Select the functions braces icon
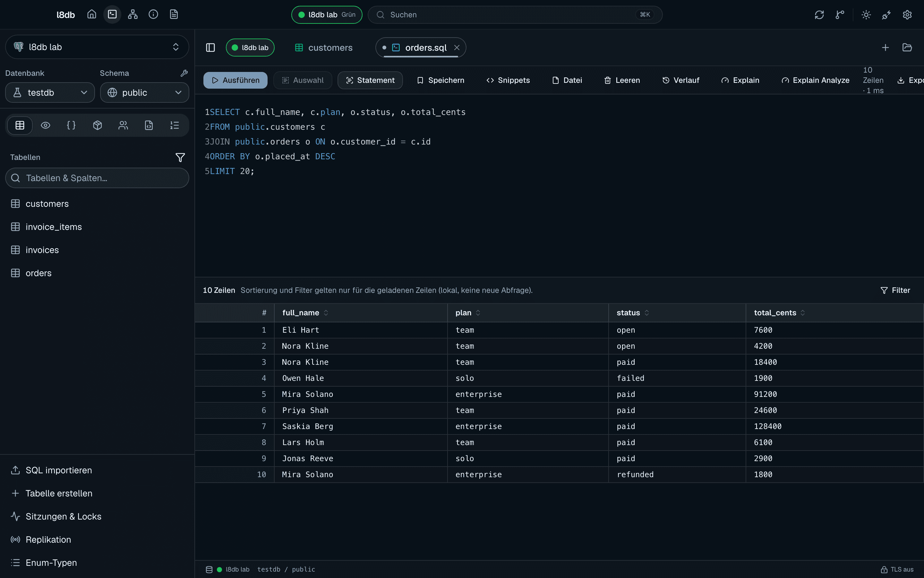 (x=72, y=125)
